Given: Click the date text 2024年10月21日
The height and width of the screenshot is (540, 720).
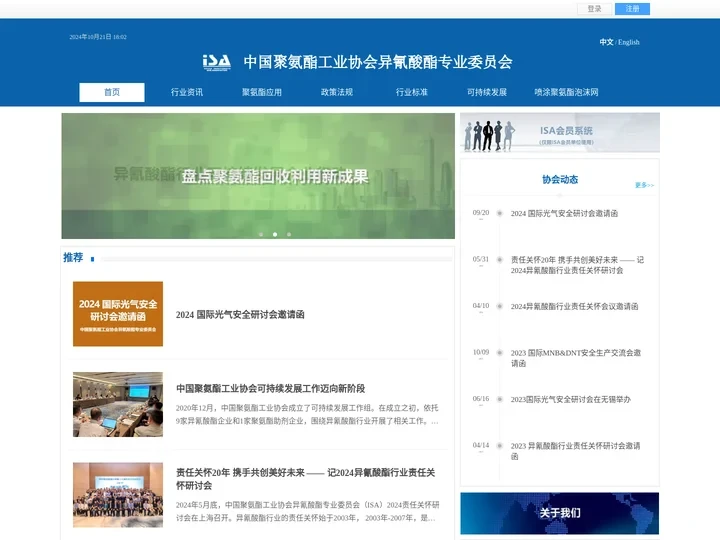Looking at the screenshot, I should [90, 37].
